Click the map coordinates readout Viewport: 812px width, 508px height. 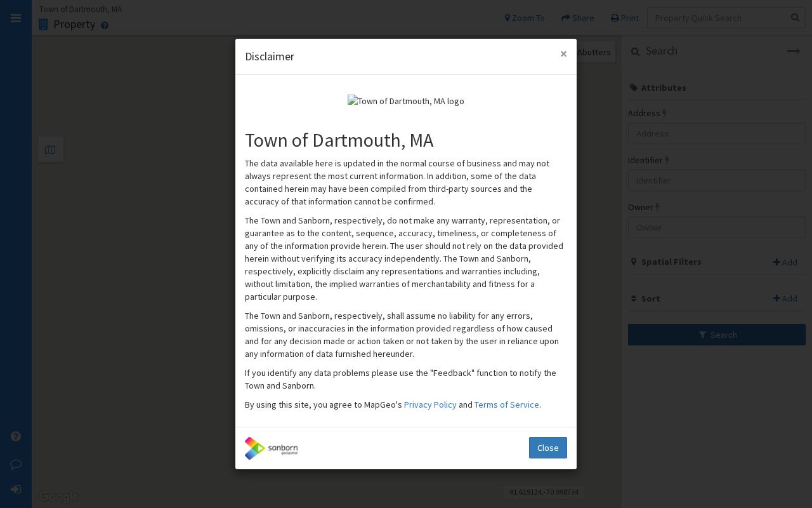point(544,492)
